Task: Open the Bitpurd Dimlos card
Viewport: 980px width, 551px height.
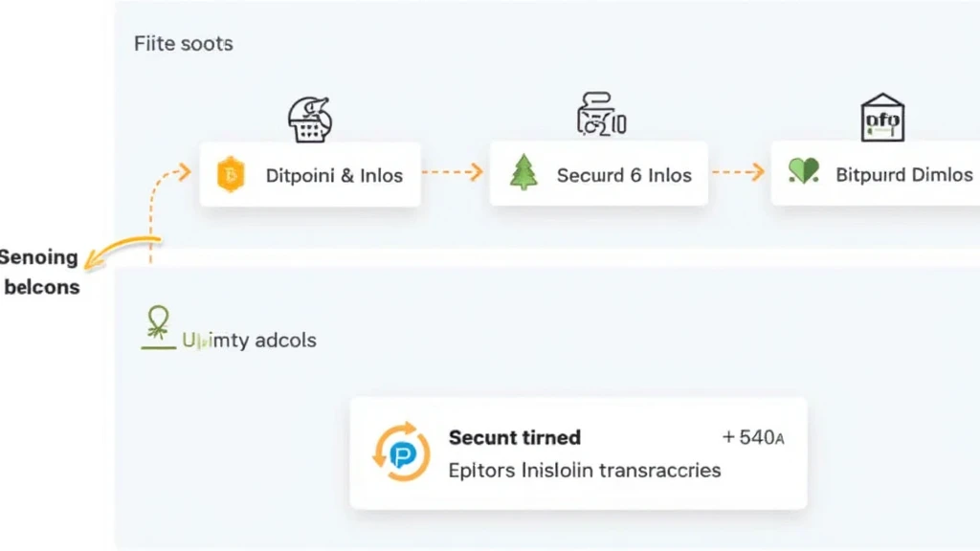Action: point(903,174)
